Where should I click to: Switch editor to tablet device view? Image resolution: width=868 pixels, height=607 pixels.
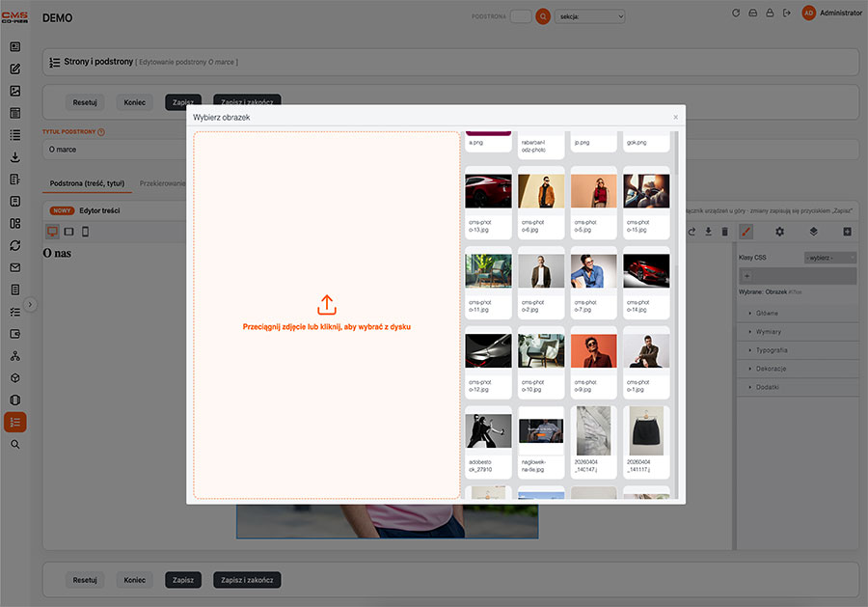[x=68, y=232]
